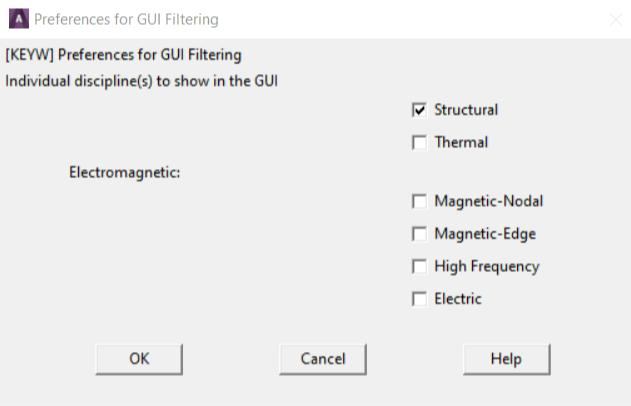Enable the Thermal discipline checkbox
Screen dimensions: 631x406
(419, 143)
